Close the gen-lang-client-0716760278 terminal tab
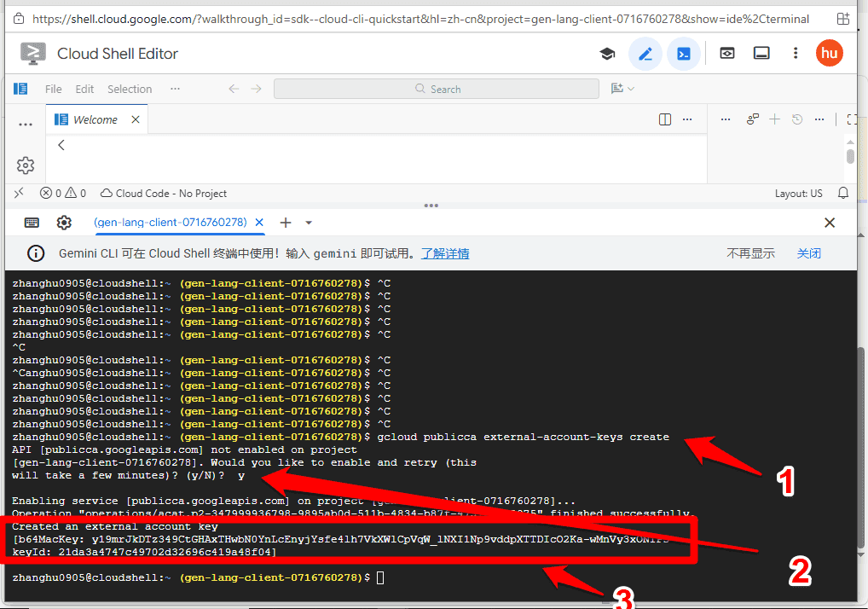This screenshot has width=868, height=609. 259,222
